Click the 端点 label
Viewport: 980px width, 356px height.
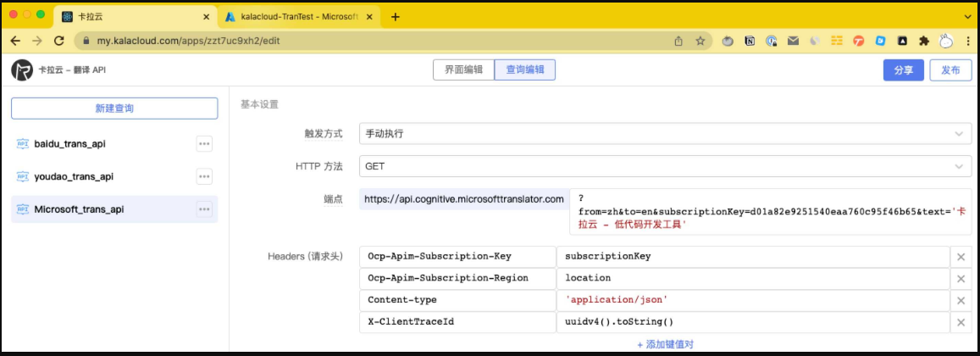pyautogui.click(x=333, y=199)
